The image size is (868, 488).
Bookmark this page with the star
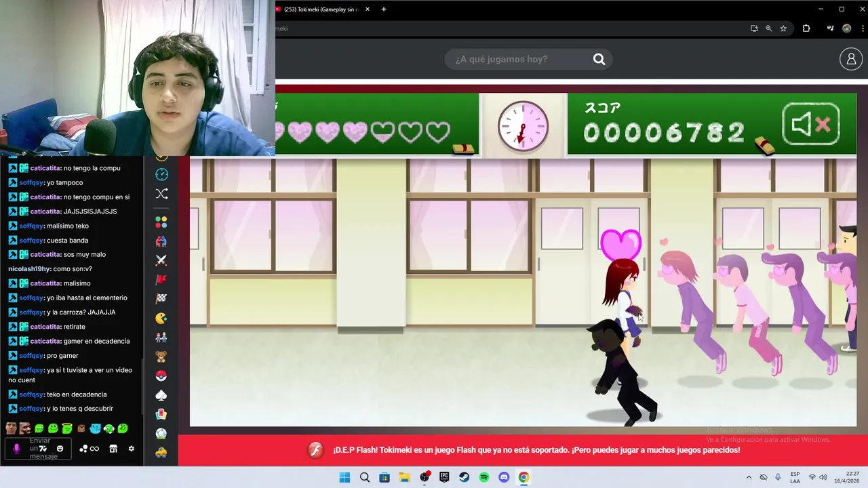783,28
